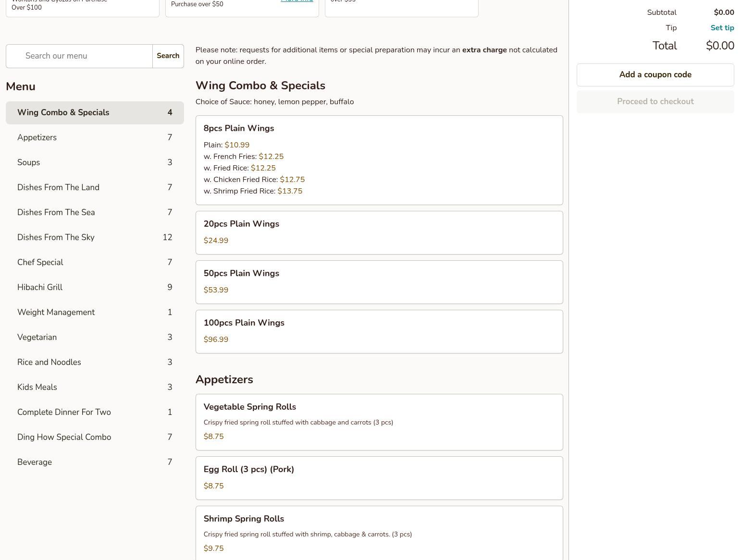Click Set tip link
This screenshot has width=742, height=560.
[722, 28]
